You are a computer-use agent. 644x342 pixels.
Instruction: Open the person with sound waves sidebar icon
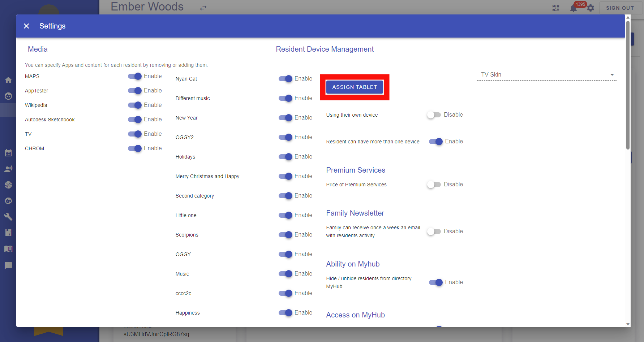(x=8, y=169)
